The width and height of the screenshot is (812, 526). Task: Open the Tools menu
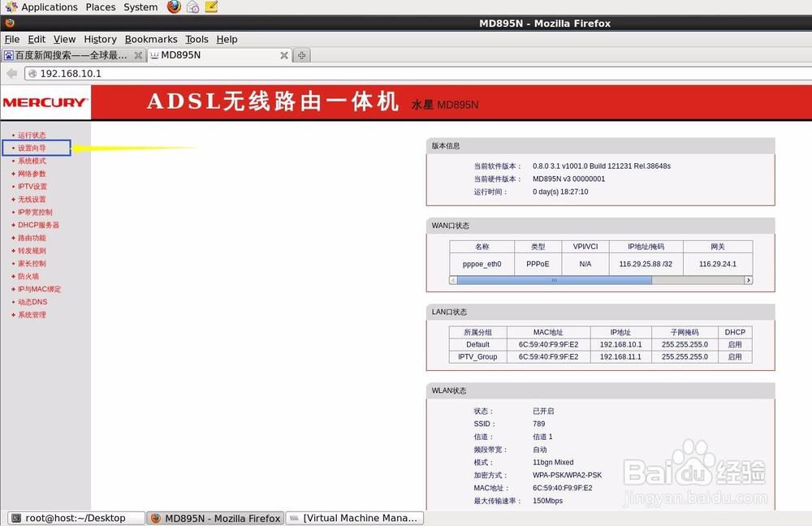197,39
